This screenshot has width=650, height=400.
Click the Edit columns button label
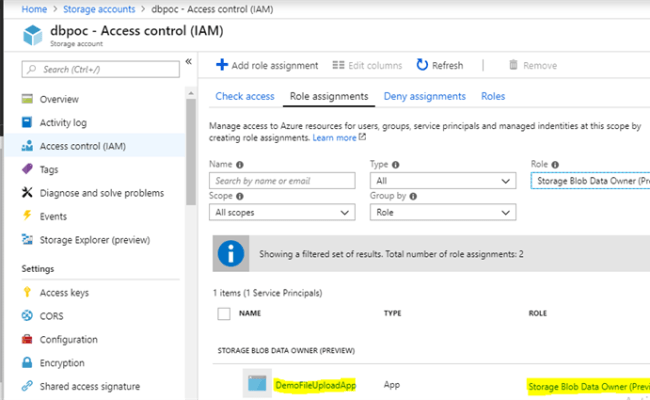[375, 65]
